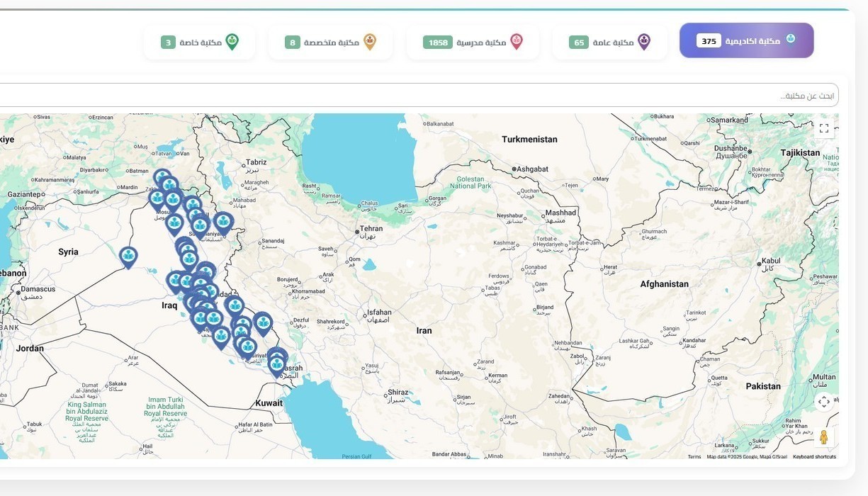Show the مكتبة مدرسية libraries
This screenshot has width=868, height=496.
(473, 43)
